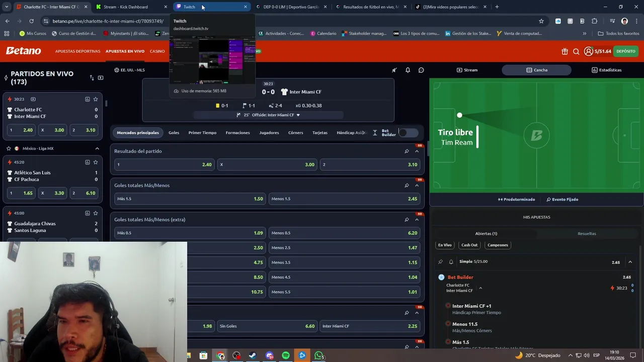Open the search magnifier in Betano header
644x362 pixels.
[x=576, y=51]
